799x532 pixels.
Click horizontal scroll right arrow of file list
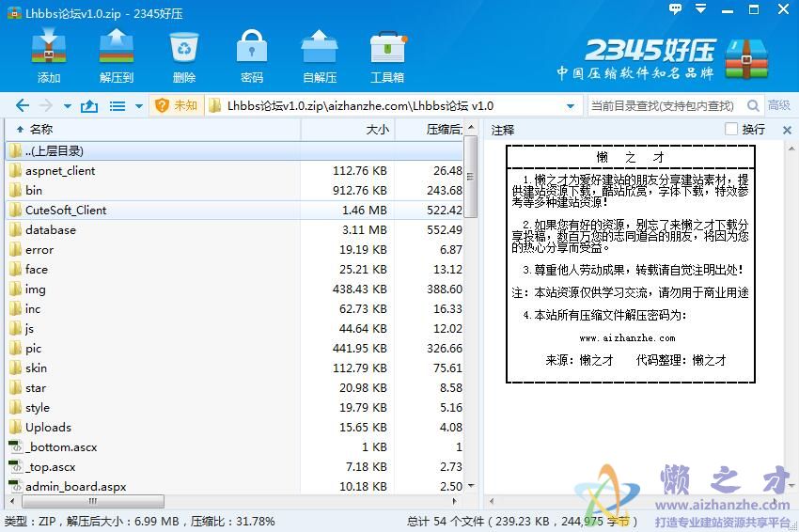click(455, 501)
